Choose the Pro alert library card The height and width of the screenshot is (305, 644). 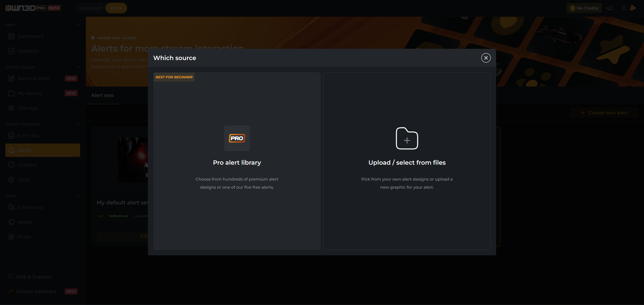click(236, 161)
